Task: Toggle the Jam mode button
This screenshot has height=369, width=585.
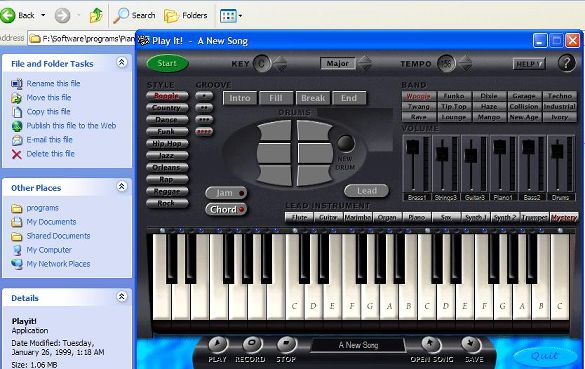Action: pyautogui.click(x=226, y=193)
